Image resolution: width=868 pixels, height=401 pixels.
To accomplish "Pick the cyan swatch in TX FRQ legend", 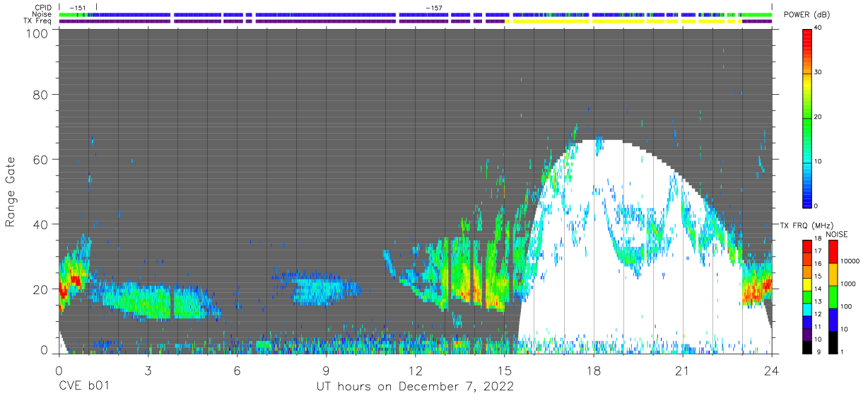I will (x=807, y=308).
